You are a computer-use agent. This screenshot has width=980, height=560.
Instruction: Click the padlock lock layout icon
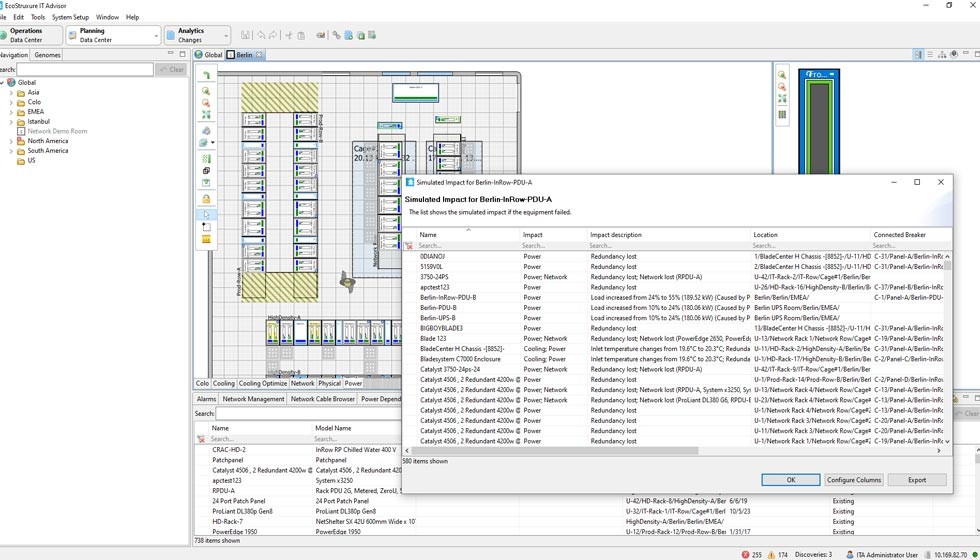(206, 199)
